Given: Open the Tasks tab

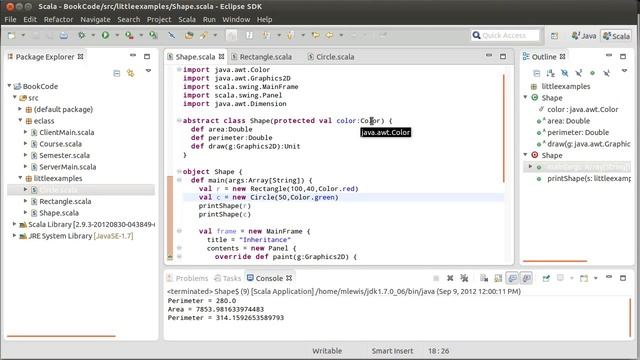Looking at the screenshot, I should click(x=228, y=278).
